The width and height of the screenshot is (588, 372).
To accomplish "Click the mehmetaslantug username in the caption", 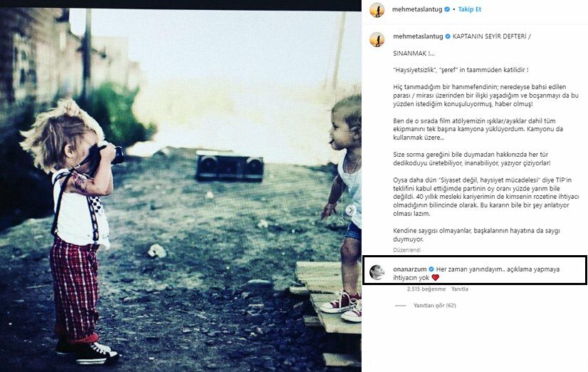I will (x=418, y=36).
